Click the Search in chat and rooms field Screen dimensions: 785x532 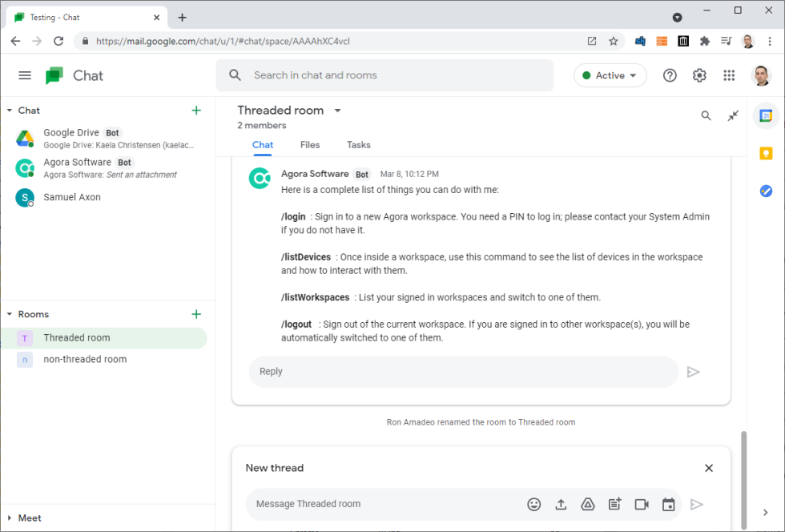(x=384, y=75)
